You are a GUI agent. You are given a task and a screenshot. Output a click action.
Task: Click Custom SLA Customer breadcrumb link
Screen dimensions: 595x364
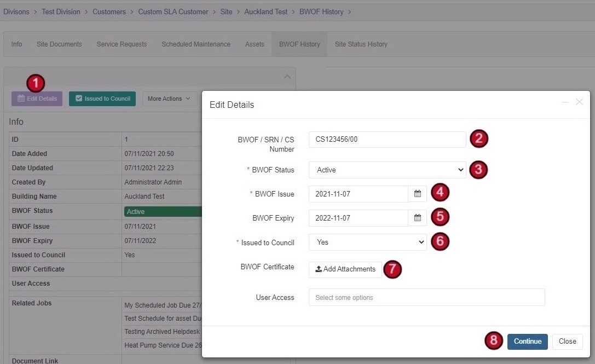tap(173, 11)
